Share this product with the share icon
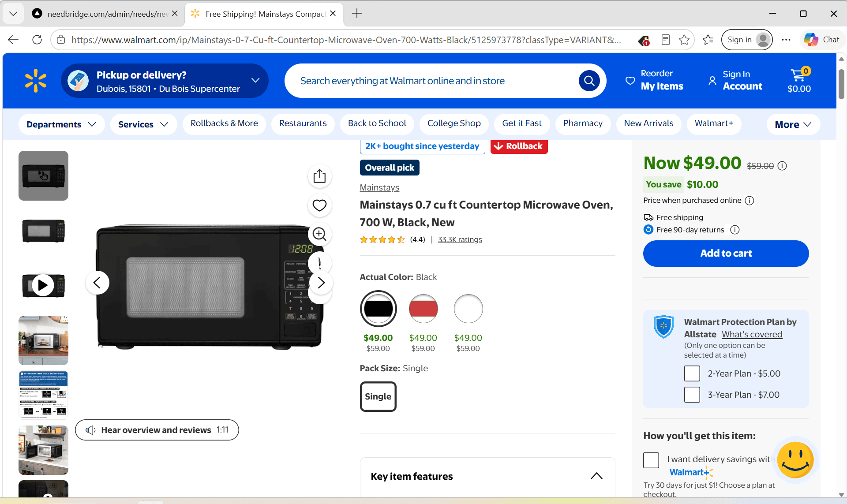Image resolution: width=847 pixels, height=504 pixels. [x=319, y=176]
